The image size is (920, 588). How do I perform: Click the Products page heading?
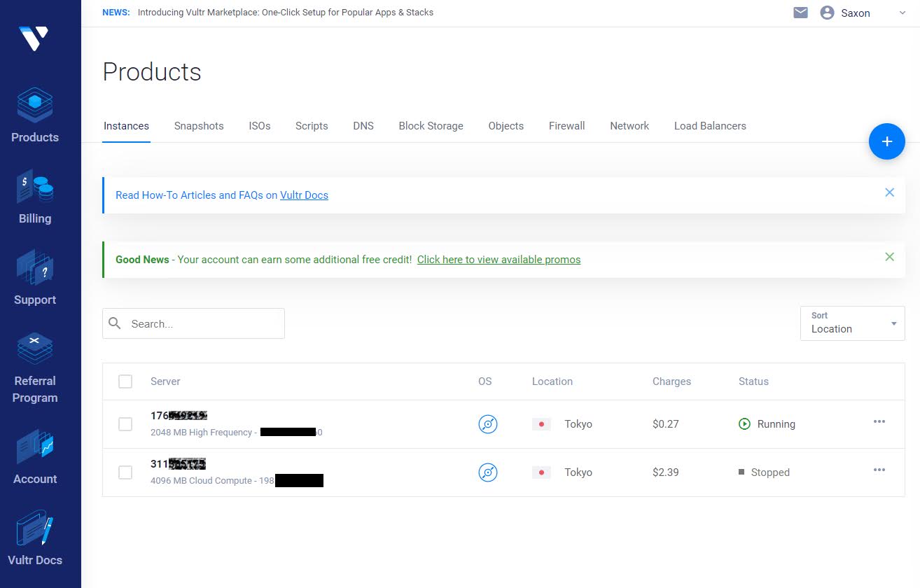click(x=152, y=72)
